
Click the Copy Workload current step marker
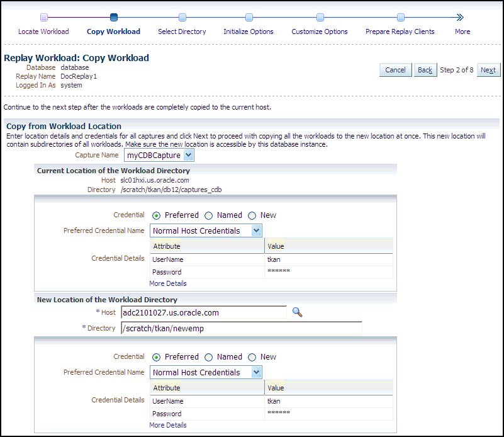pos(114,18)
